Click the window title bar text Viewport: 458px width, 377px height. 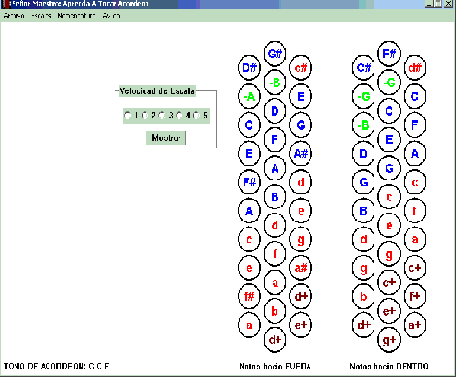pyautogui.click(x=79, y=4)
